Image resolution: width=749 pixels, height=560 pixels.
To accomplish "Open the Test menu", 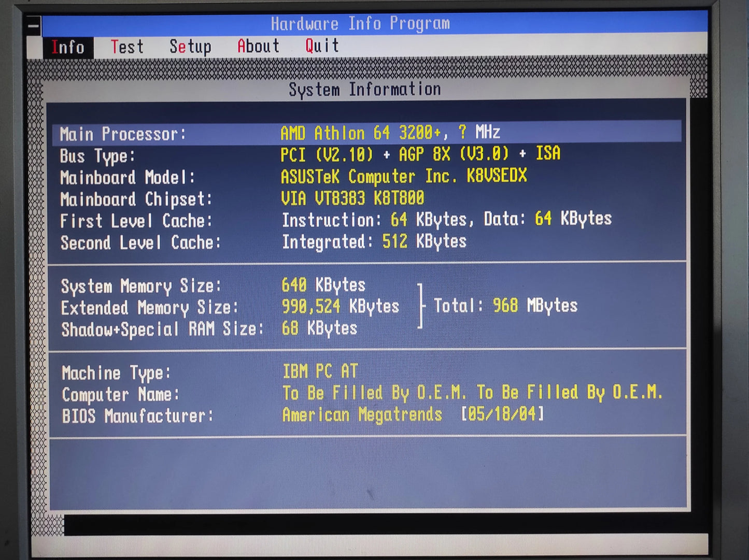I will pos(127,47).
